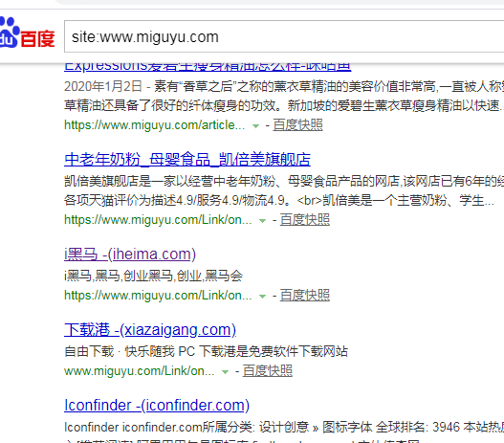Expand arrow beside the 下载港 result URL
The image size is (504, 443).
point(226,372)
